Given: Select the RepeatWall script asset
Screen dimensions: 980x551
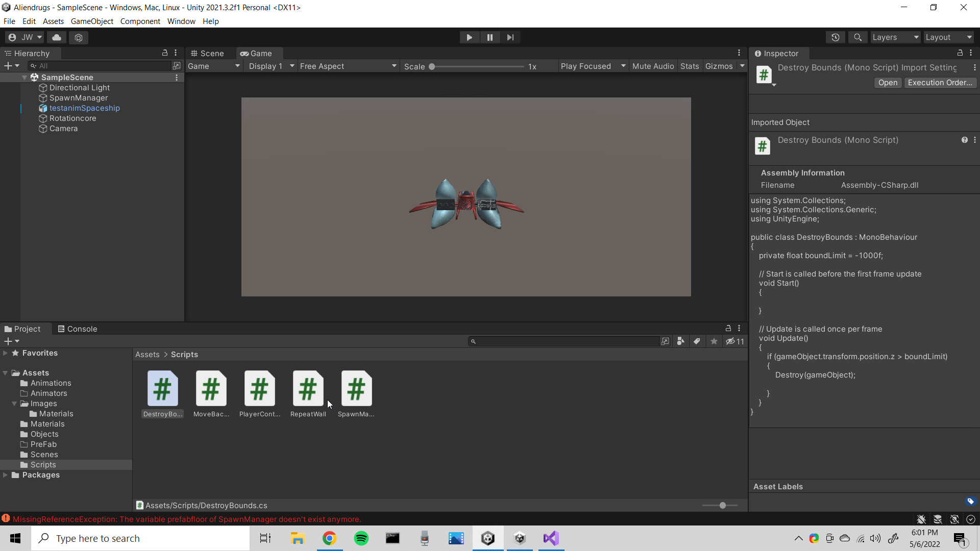Looking at the screenshot, I should point(308,394).
